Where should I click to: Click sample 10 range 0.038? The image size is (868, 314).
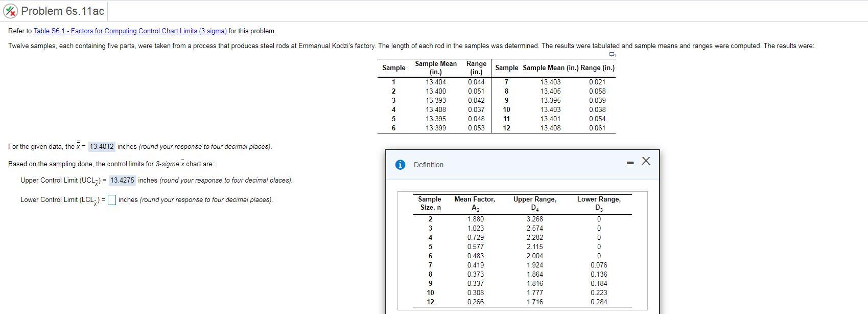coord(597,109)
